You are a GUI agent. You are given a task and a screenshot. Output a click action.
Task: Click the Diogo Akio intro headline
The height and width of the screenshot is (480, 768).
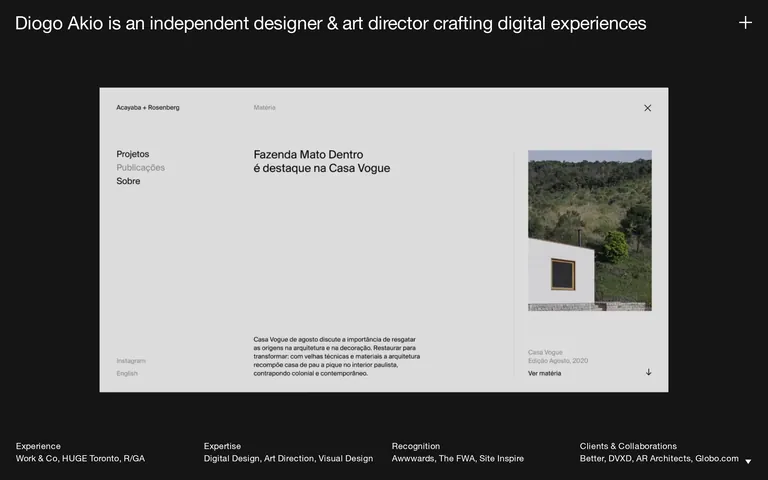click(331, 23)
